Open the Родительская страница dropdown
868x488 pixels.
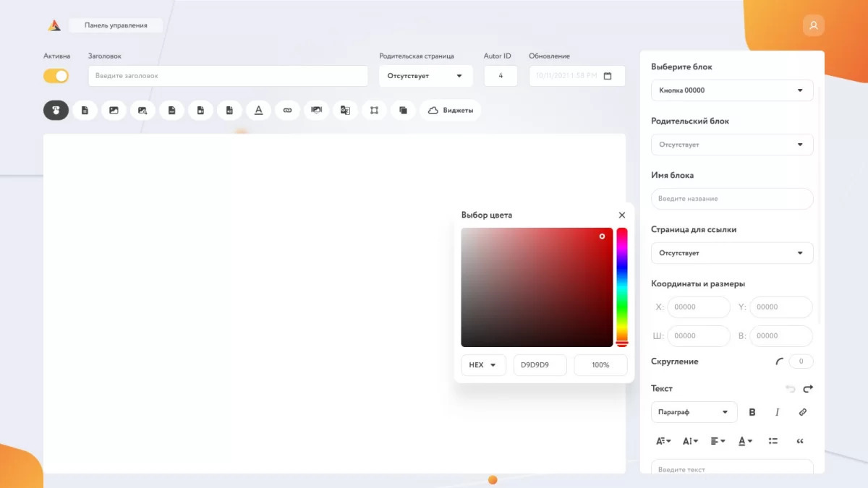coord(425,76)
